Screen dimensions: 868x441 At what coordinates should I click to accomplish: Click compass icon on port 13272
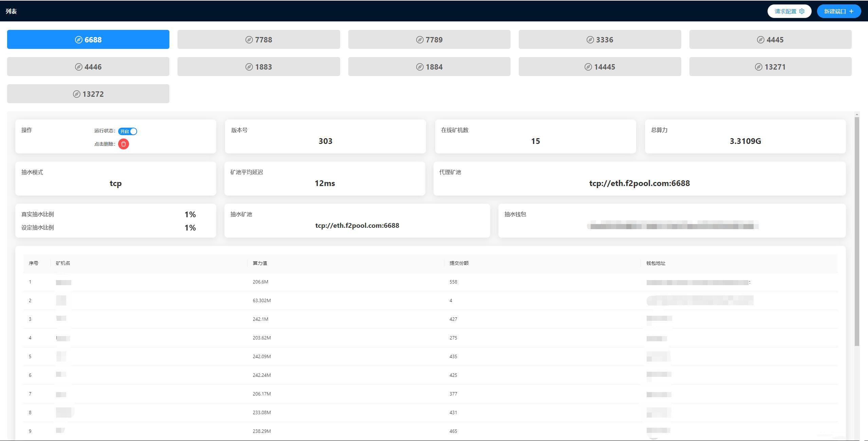[x=77, y=94]
